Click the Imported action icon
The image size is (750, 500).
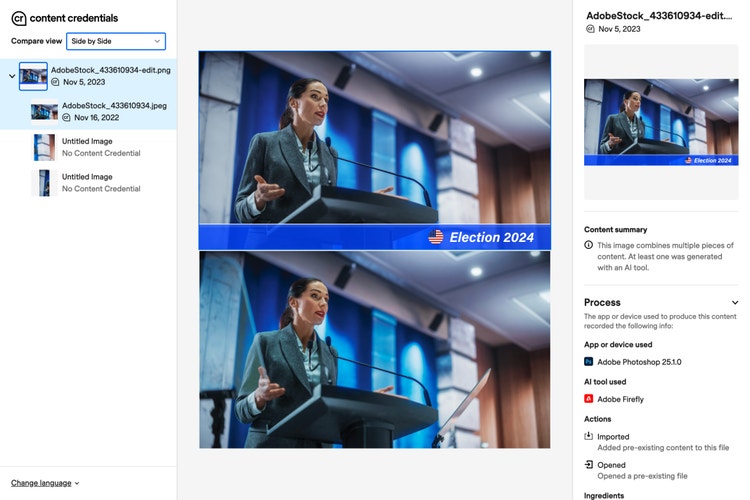589,437
